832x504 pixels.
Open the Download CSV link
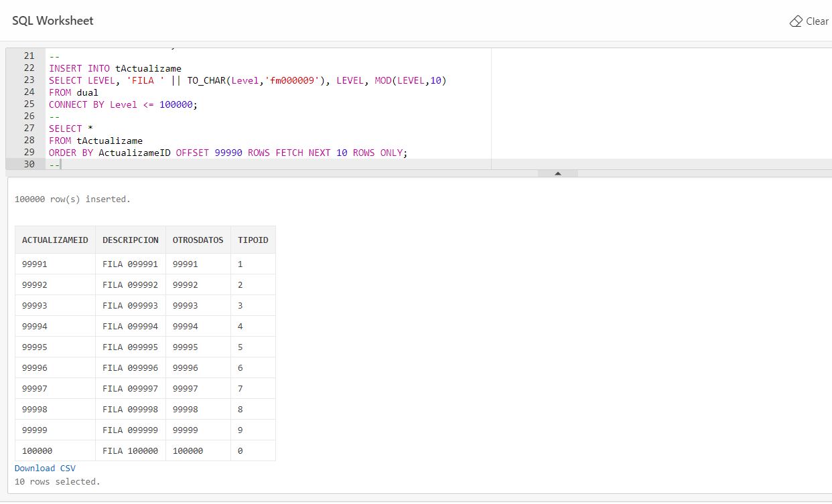click(x=44, y=468)
